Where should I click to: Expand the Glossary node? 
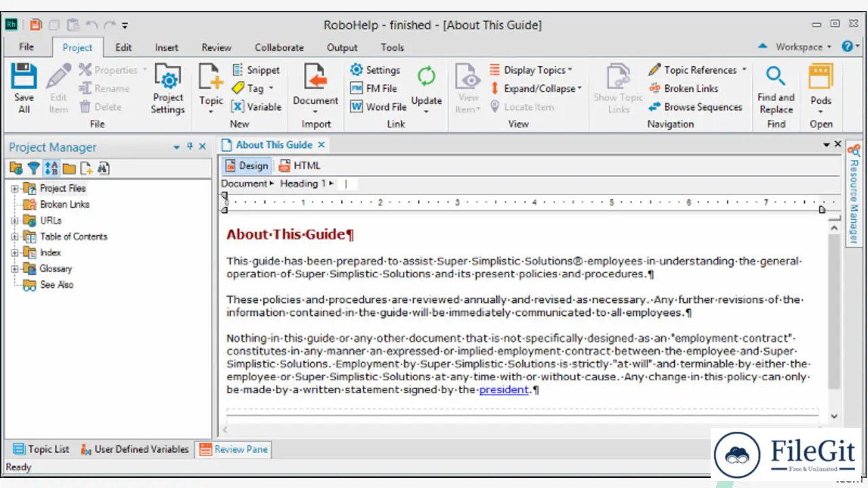click(15, 269)
